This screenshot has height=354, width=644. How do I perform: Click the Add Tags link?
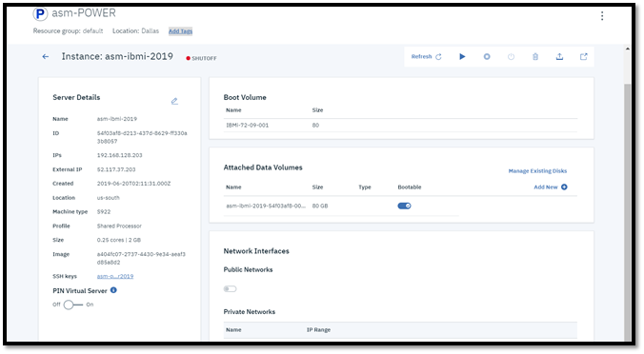[x=180, y=31]
